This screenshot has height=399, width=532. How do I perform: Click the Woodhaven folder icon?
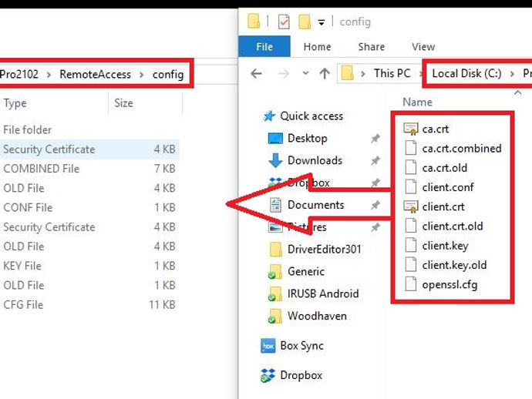click(x=275, y=316)
